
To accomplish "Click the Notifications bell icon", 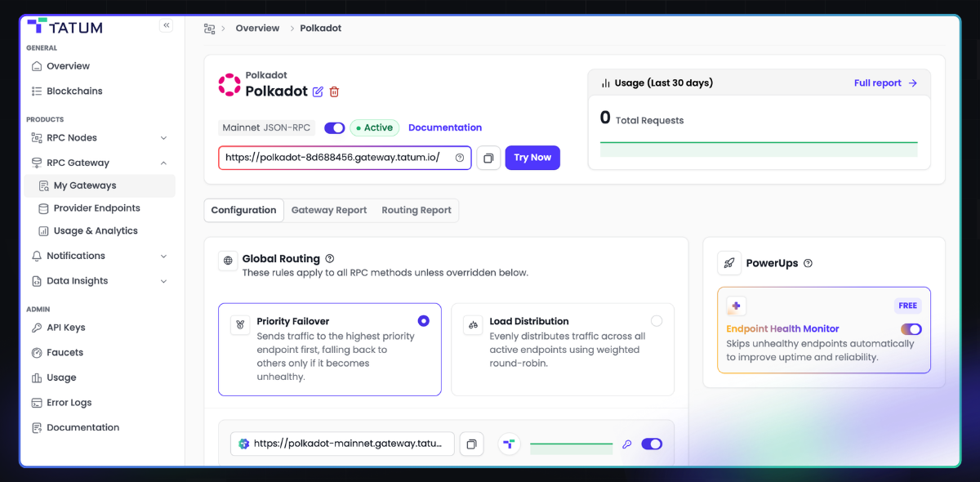I will 37,256.
